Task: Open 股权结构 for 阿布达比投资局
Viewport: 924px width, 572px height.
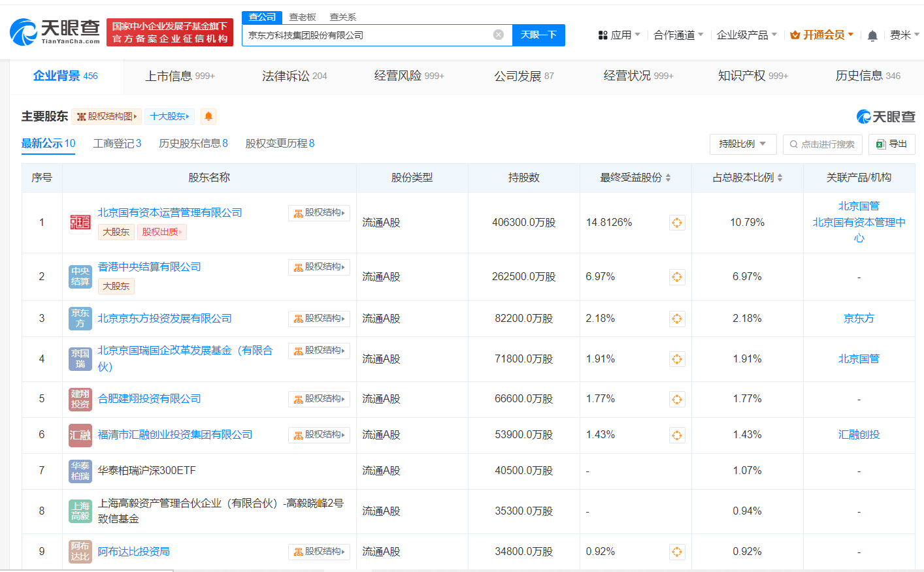Action: coord(318,551)
